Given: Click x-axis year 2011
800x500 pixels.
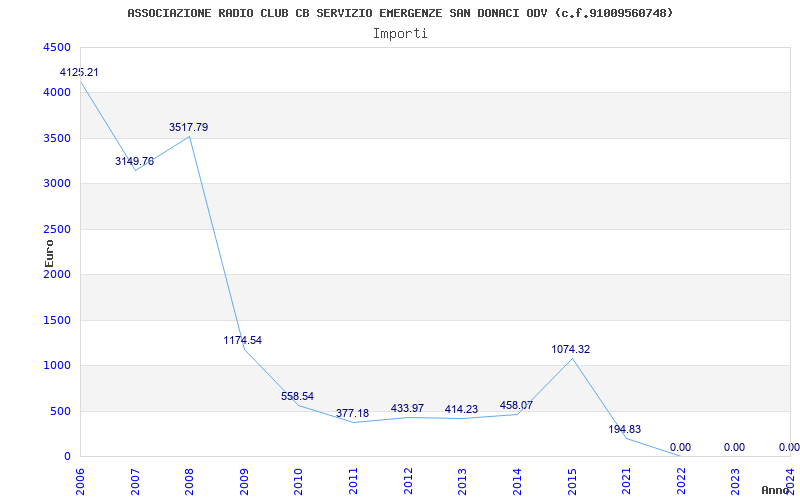Looking at the screenshot, I should pos(353,481).
